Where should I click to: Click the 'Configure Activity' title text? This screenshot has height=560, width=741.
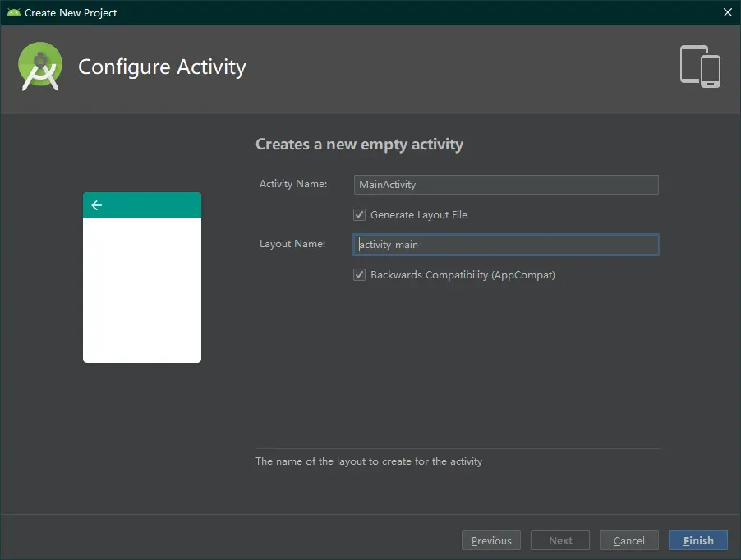(162, 67)
